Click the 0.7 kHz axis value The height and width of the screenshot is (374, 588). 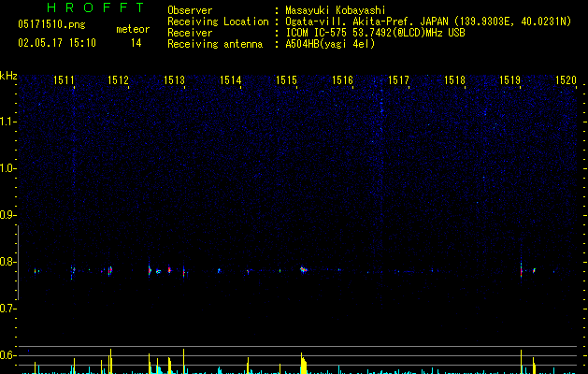click(x=7, y=309)
